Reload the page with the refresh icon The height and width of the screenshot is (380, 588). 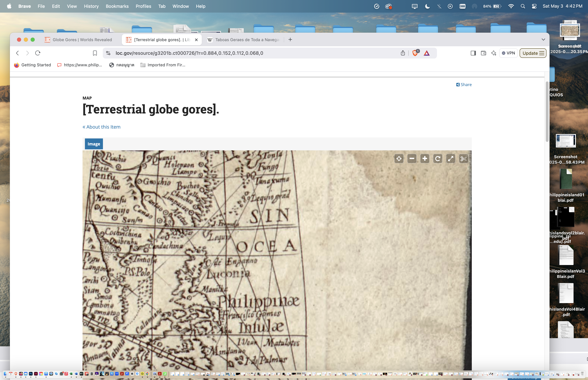[37, 53]
